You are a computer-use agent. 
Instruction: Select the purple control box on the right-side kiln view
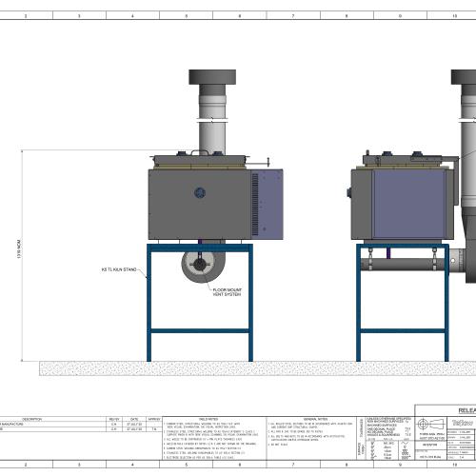coord(409,204)
